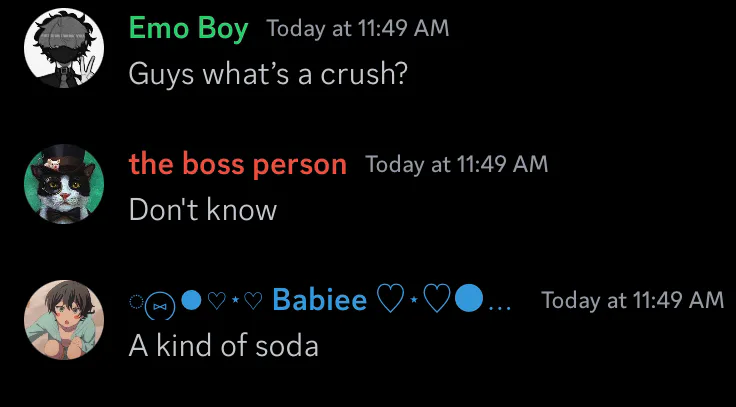Screen dimensions: 736x407
Task: Click the timestamp on Babiee's message
Action: coord(632,300)
